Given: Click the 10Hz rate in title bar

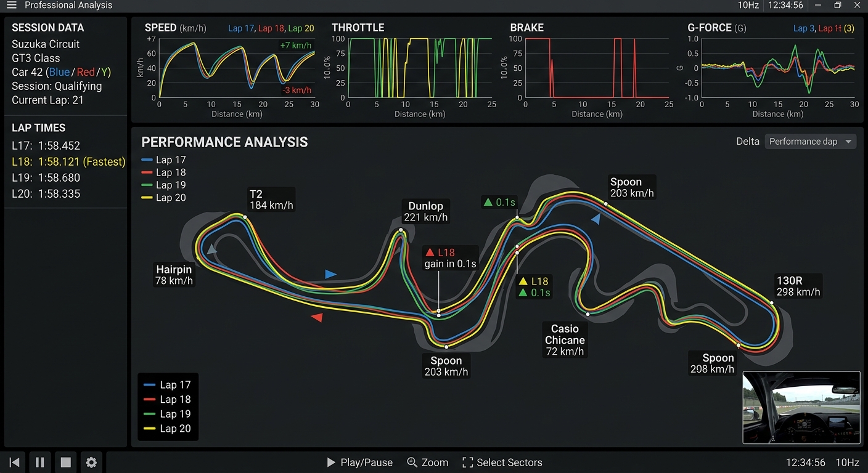Looking at the screenshot, I should tap(748, 6).
